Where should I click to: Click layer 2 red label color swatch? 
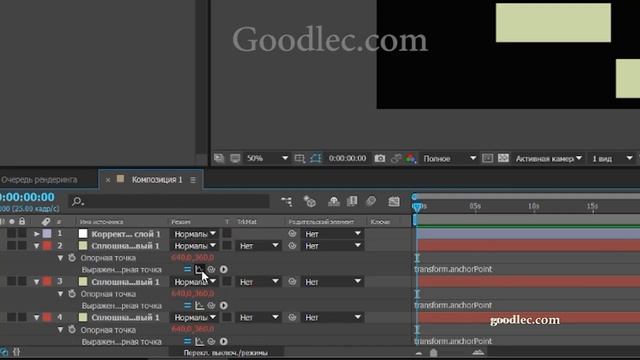click(x=47, y=246)
